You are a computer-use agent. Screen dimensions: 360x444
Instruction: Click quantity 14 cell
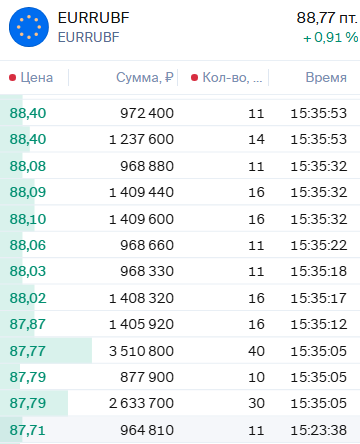tap(256, 139)
